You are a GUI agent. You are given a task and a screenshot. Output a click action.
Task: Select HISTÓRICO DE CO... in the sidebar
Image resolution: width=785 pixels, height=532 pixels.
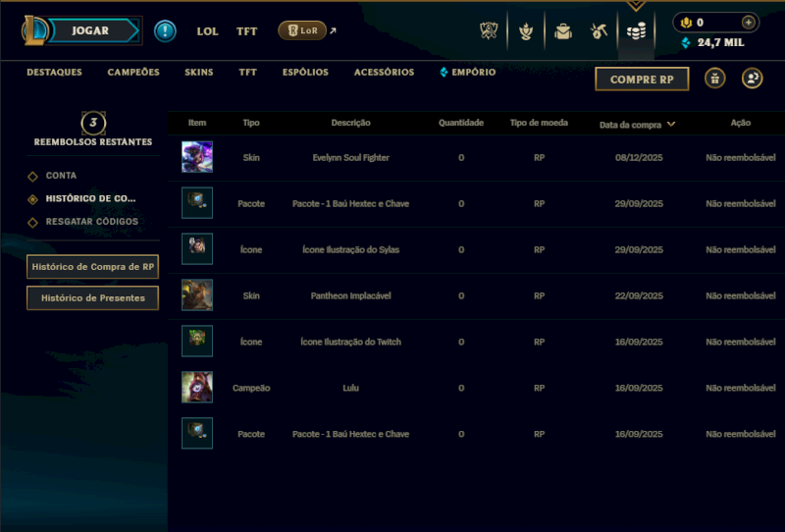tap(90, 199)
